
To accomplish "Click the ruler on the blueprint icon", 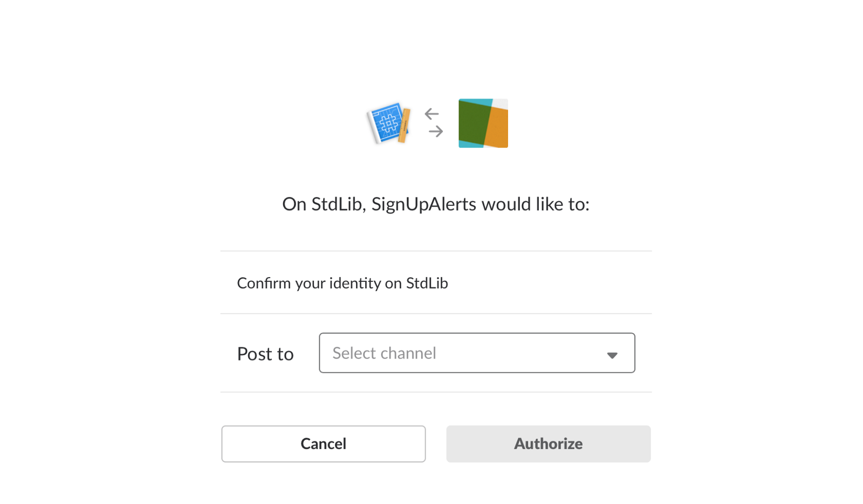I will click(404, 126).
